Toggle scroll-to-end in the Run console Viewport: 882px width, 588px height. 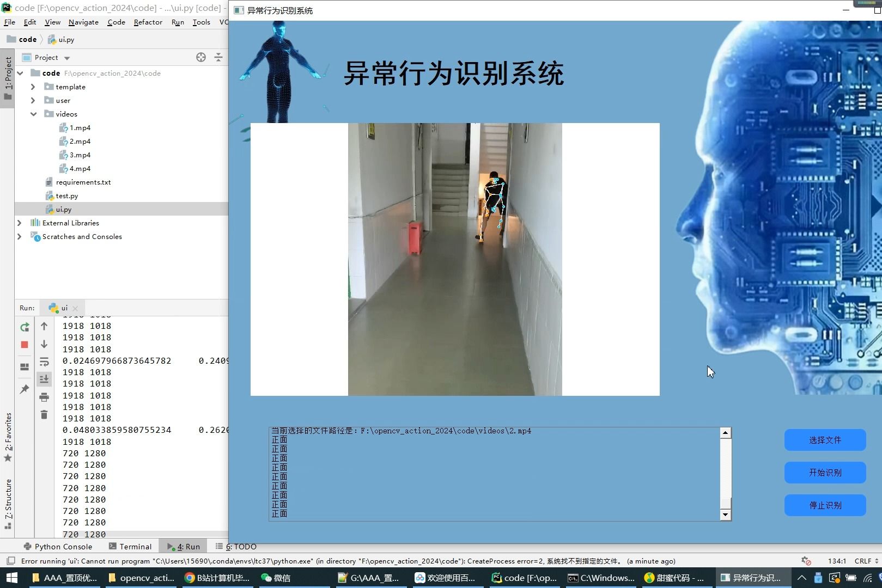click(44, 379)
